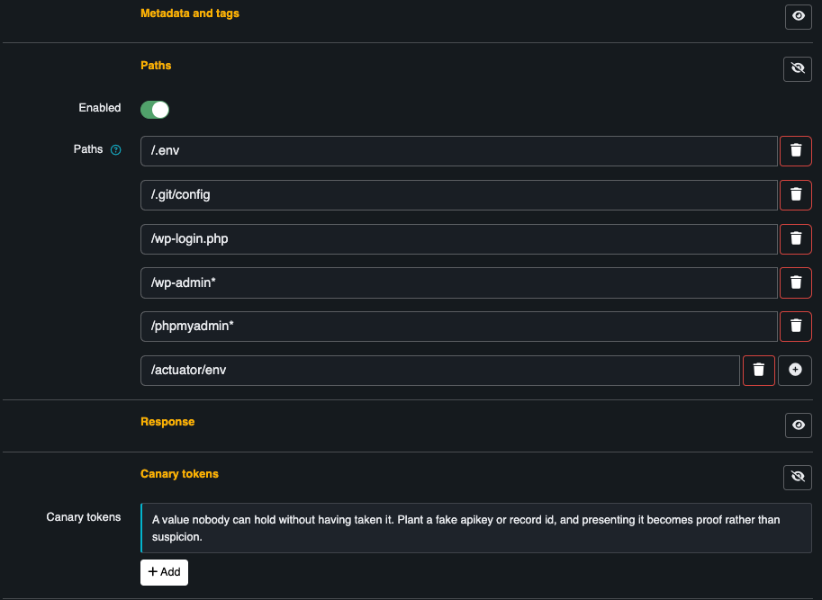The image size is (822, 600).
Task: Remove the /wp-admin* path
Action: (795, 283)
